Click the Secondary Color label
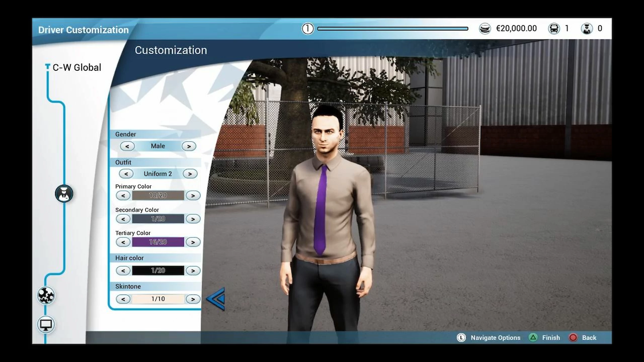This screenshot has height=362, width=644. pos(137,210)
